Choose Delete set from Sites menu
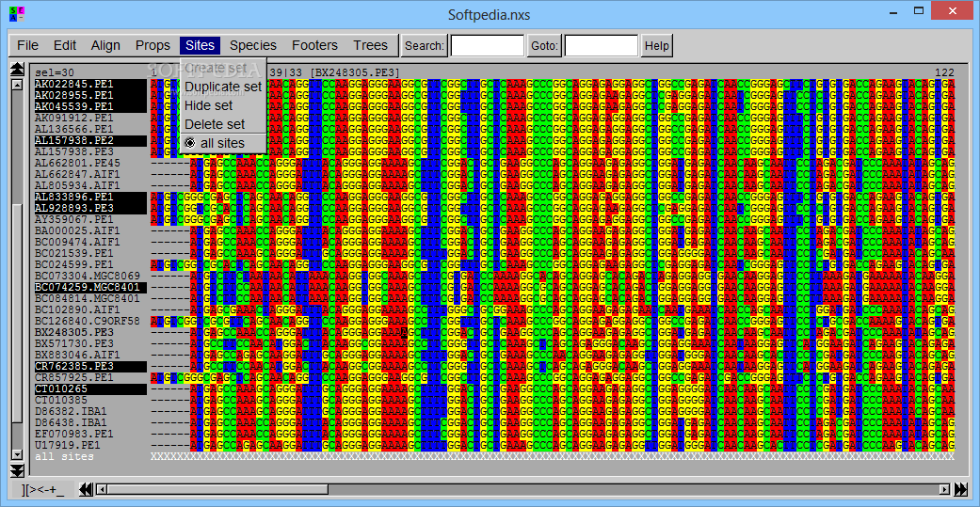 click(223, 123)
